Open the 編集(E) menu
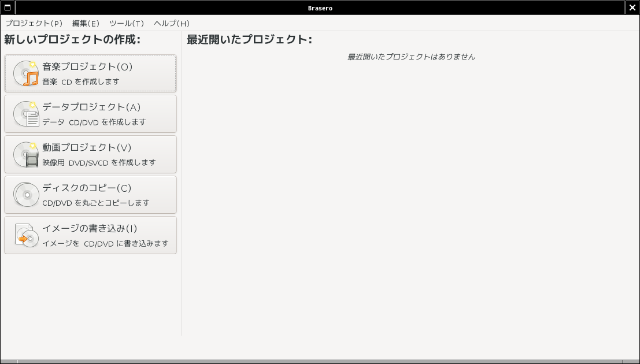This screenshot has height=364, width=640. pos(86,23)
